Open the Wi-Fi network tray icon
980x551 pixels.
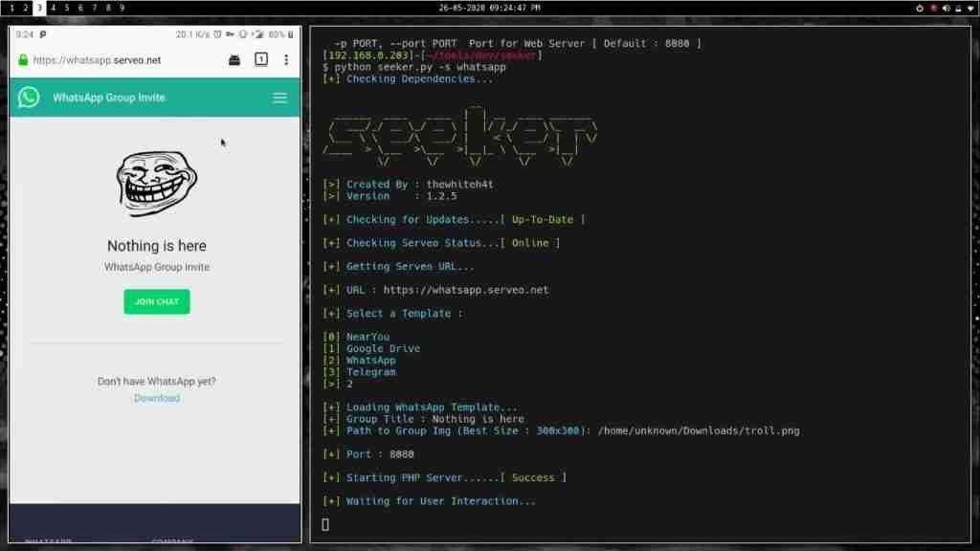(970, 8)
